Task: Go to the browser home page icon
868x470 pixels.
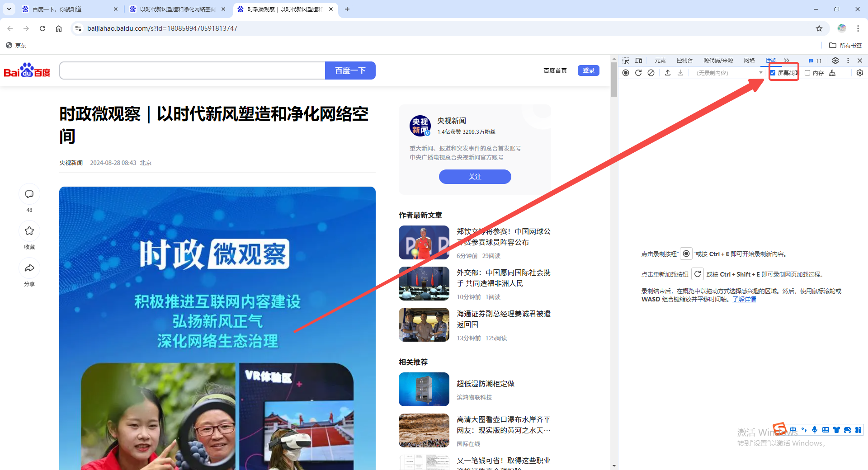Action: [59, 28]
